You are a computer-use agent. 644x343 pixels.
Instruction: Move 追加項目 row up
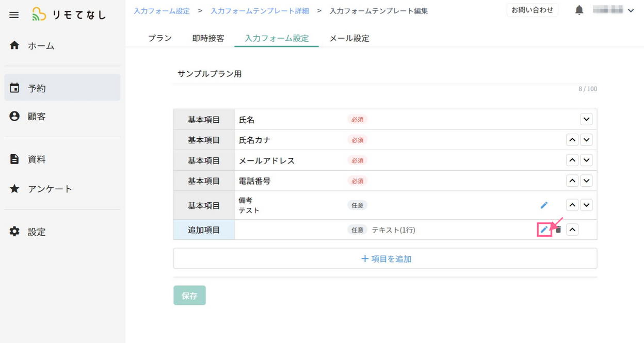572,230
